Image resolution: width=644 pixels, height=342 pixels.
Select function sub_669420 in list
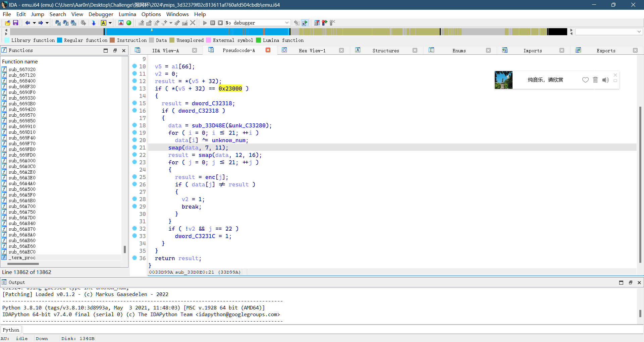click(x=22, y=109)
